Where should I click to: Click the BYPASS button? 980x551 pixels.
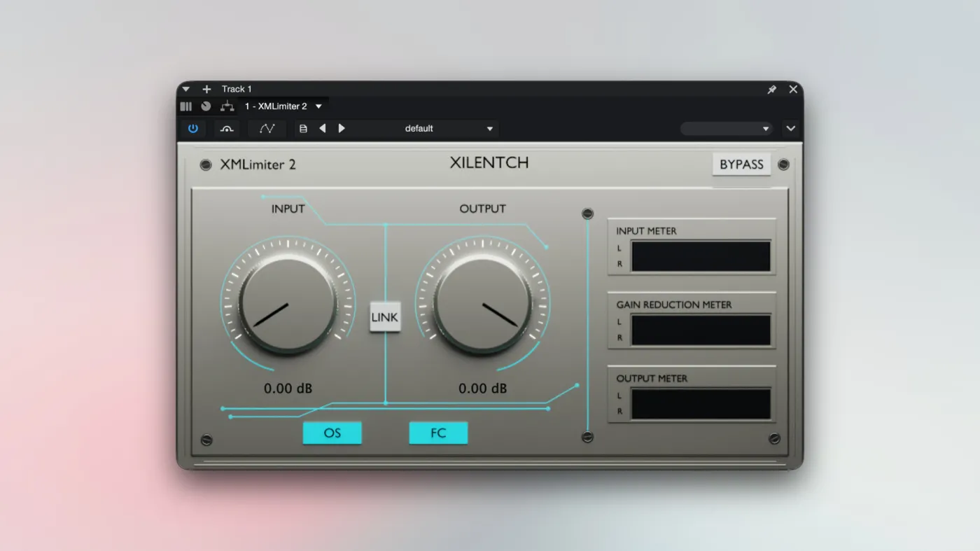pyautogui.click(x=741, y=165)
